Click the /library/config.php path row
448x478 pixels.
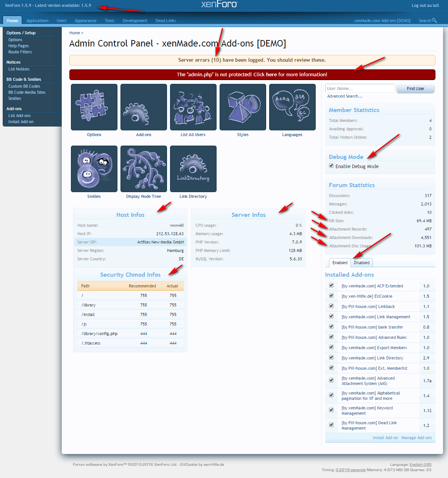(130, 334)
